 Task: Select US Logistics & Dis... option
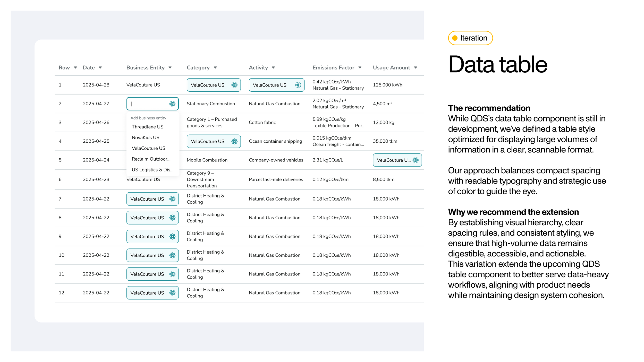(x=152, y=170)
